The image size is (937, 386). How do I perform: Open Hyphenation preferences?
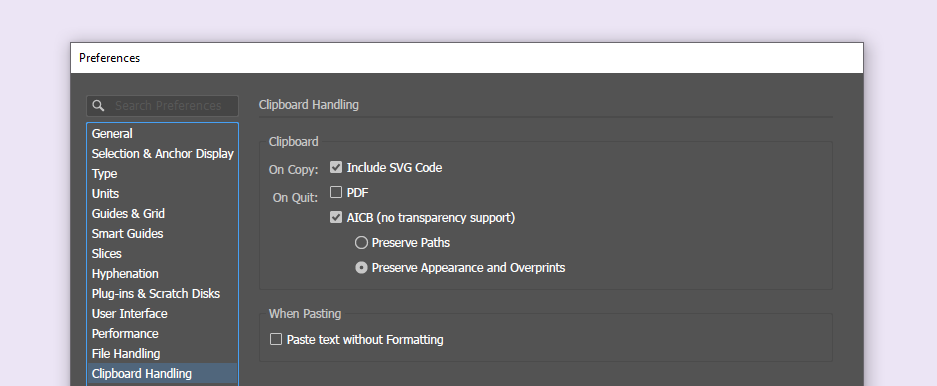point(163,274)
